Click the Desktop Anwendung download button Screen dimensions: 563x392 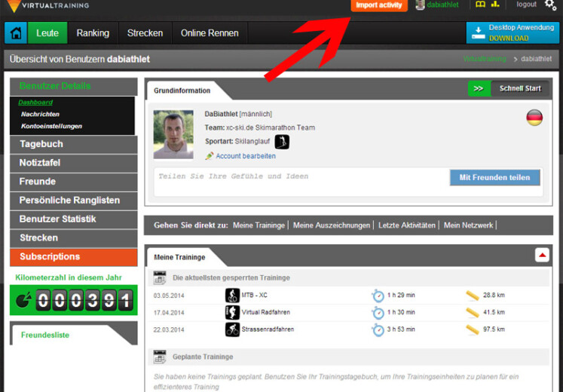pyautogui.click(x=513, y=32)
